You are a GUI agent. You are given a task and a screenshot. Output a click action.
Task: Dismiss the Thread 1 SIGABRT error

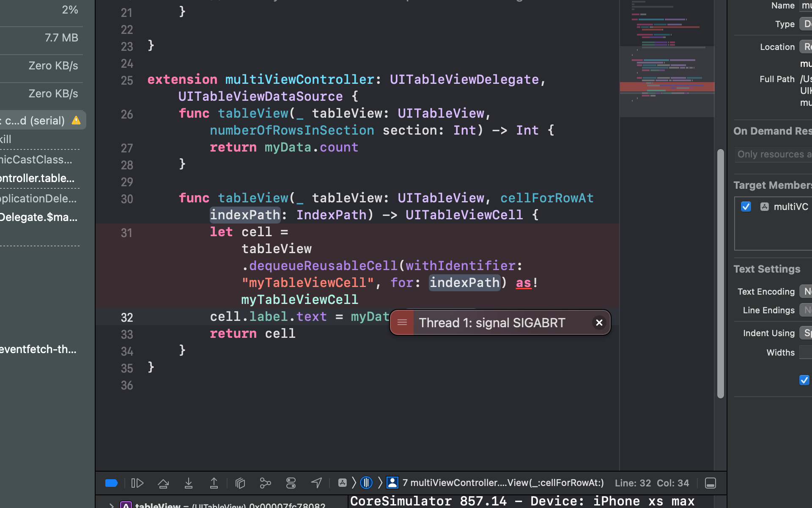pos(599,323)
